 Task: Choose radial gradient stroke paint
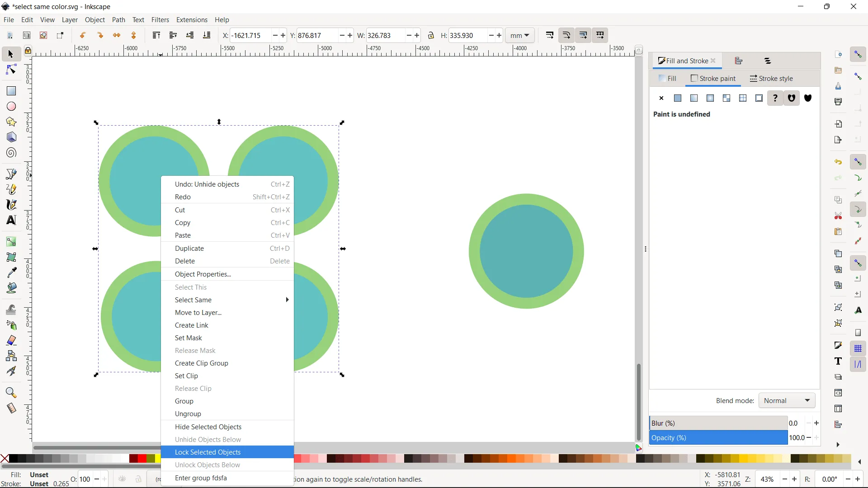coord(710,98)
